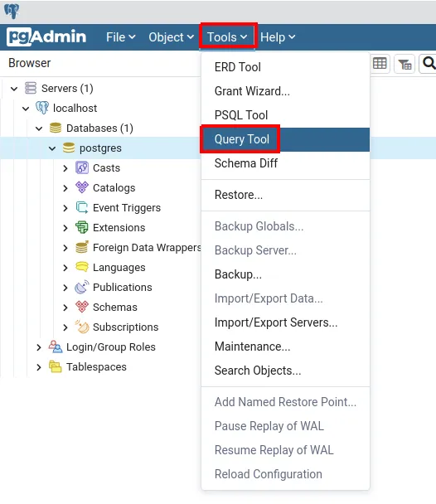
Task: Click the elephant icon in title bar
Action: (12, 11)
